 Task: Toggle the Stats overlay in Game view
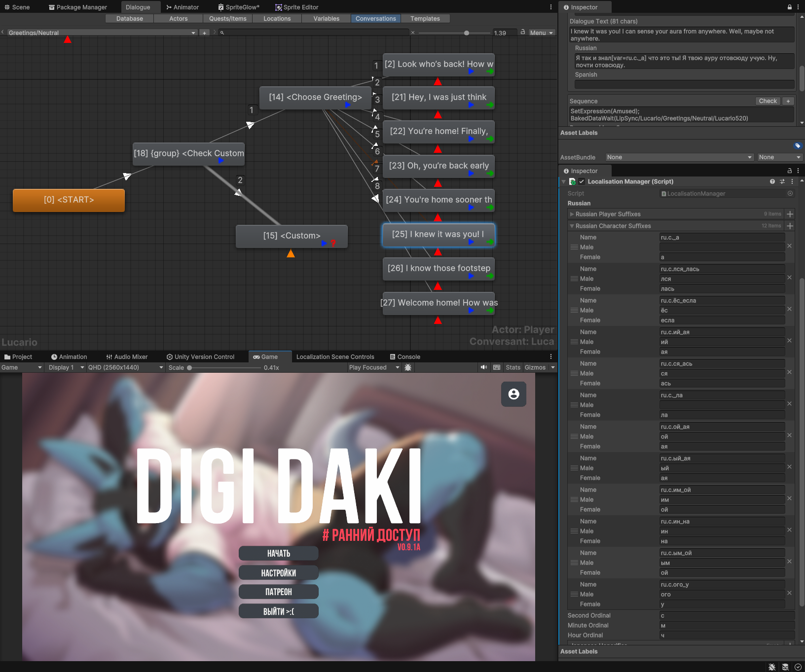[513, 368]
